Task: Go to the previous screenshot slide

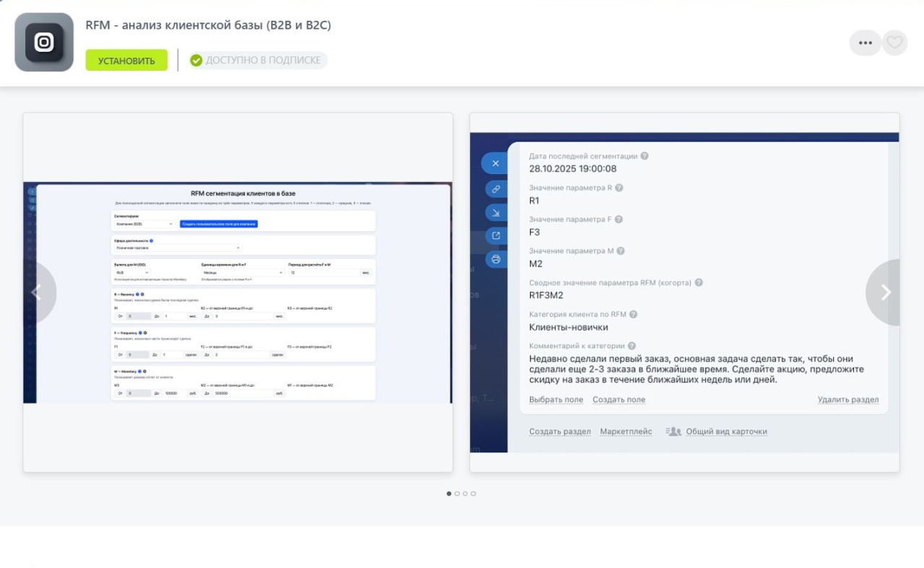Action: pos(38,292)
